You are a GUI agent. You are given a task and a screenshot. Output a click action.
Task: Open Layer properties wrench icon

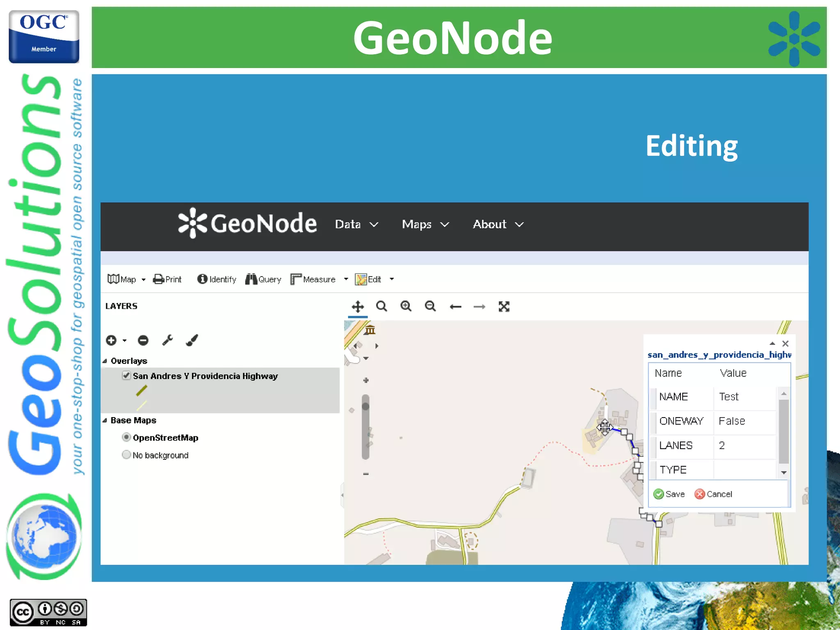click(167, 340)
